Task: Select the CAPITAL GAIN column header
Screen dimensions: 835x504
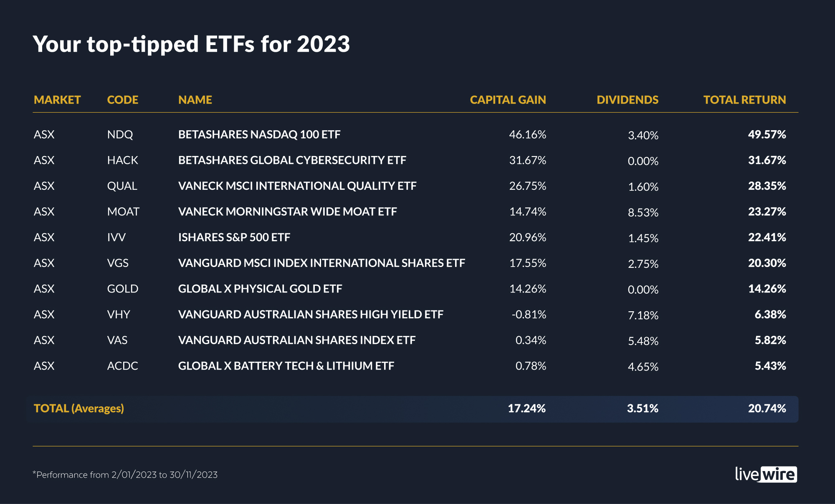Action: tap(508, 100)
